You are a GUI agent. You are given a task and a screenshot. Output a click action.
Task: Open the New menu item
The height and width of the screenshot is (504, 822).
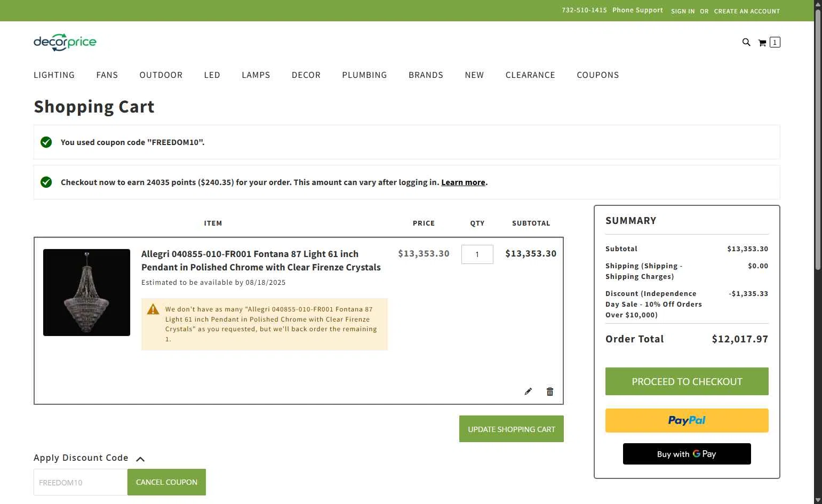pos(474,75)
